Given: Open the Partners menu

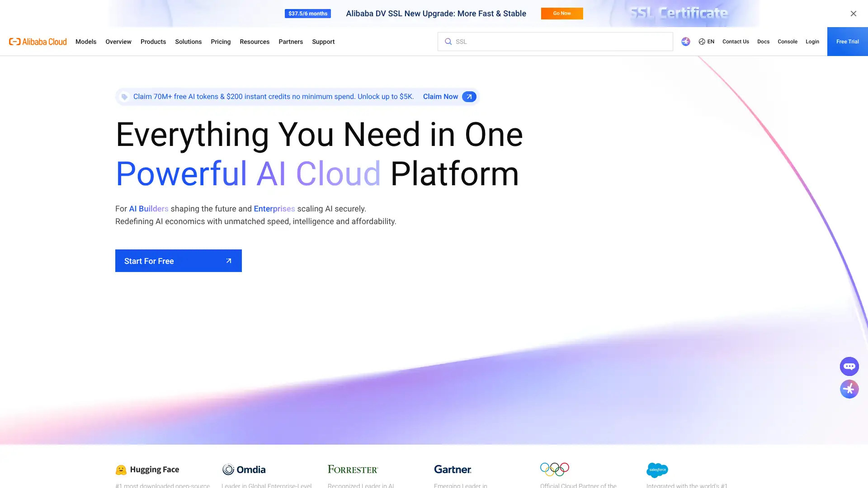Looking at the screenshot, I should (x=291, y=42).
